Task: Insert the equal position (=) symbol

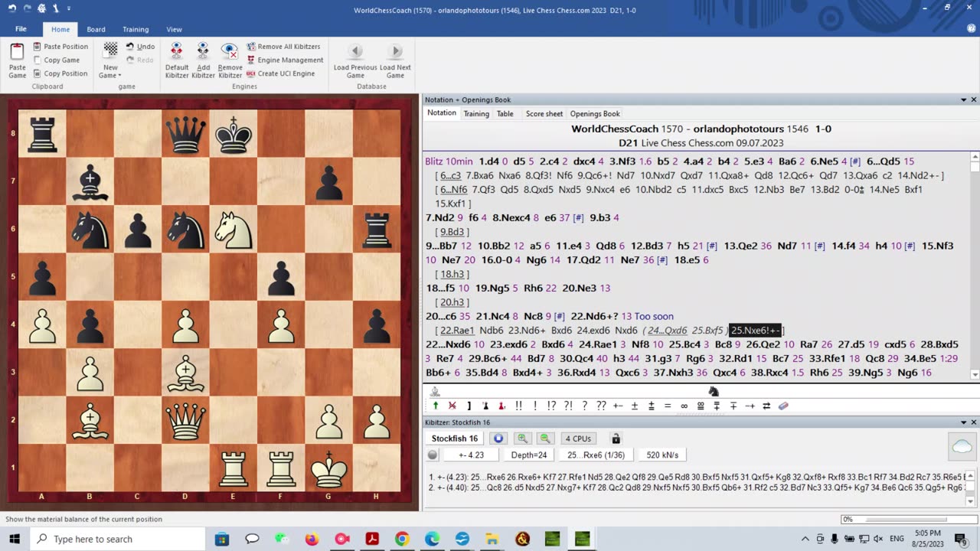Action: pyautogui.click(x=668, y=406)
